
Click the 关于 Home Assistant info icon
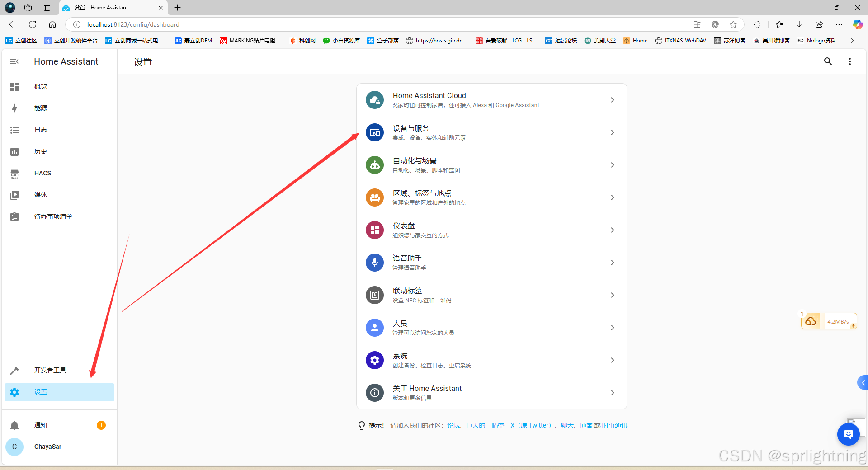coord(375,393)
